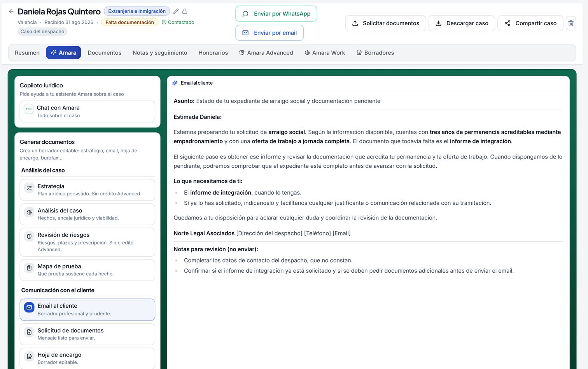Generate the Estrategia document
588x369 pixels.
click(x=87, y=190)
